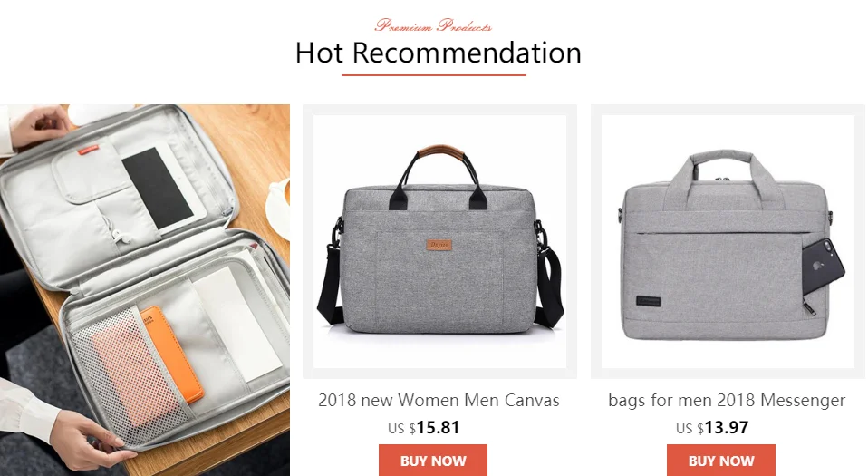Click the brown leather logo patch on the canvas bag
The height and width of the screenshot is (476, 868).
point(439,245)
